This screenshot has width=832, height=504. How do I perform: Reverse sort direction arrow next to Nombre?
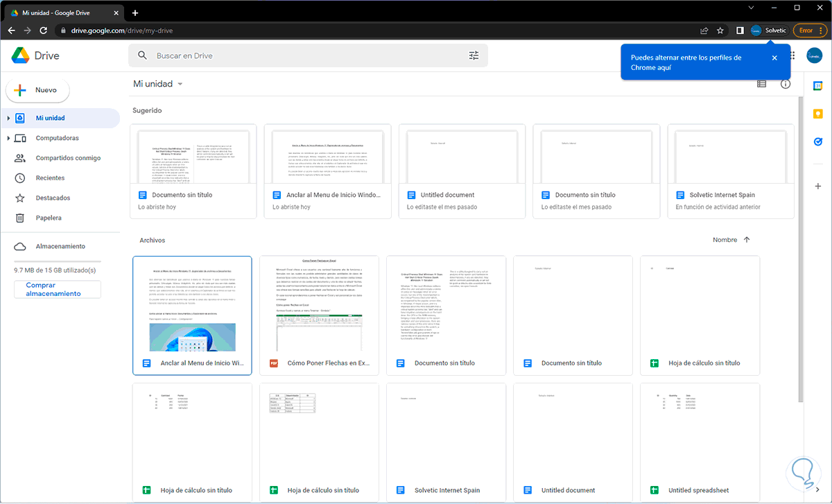(x=747, y=240)
